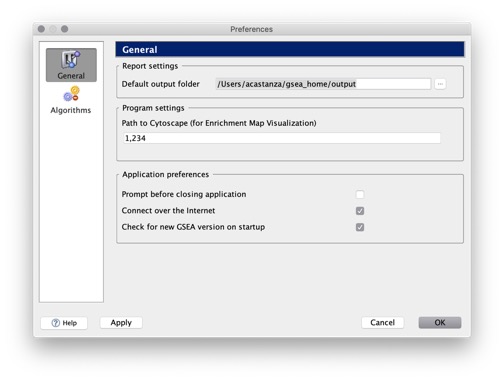Switch to the Algorithms label tab
Viewport: 504px width, 381px height.
pyautogui.click(x=71, y=110)
